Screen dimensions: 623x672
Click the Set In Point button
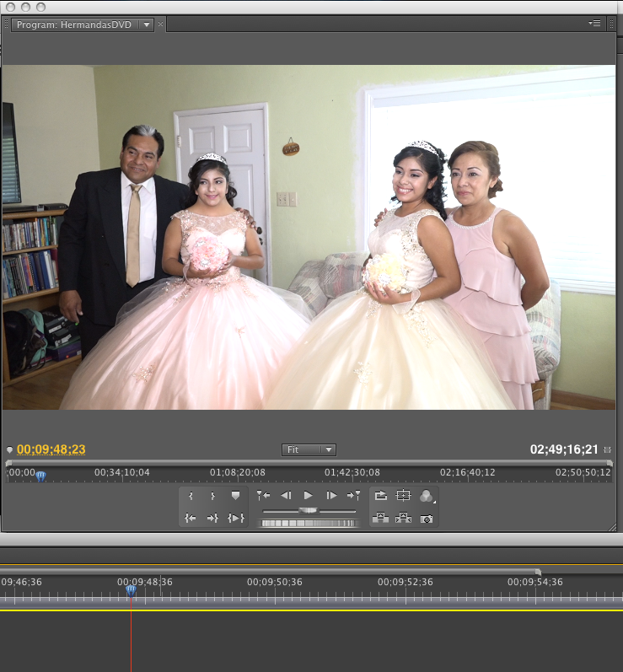pos(191,496)
